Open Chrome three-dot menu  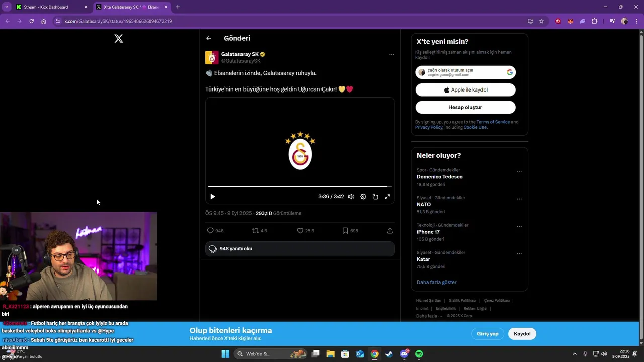(635, 21)
